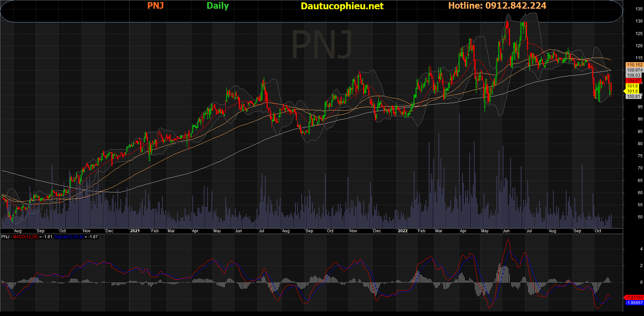Image resolution: width=644 pixels, height=316 pixels.
Task: Click the red 104.67 price marker
Action: coord(634,81)
